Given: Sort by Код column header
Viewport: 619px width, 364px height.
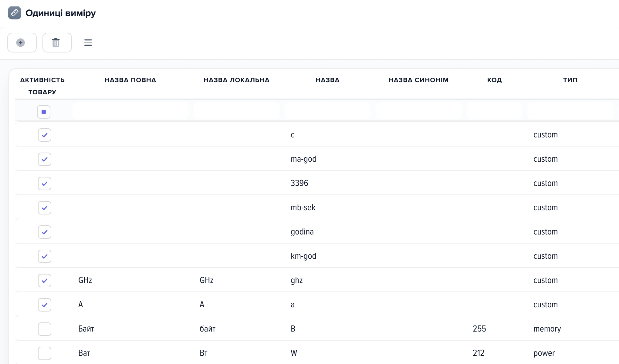Looking at the screenshot, I should [x=495, y=80].
